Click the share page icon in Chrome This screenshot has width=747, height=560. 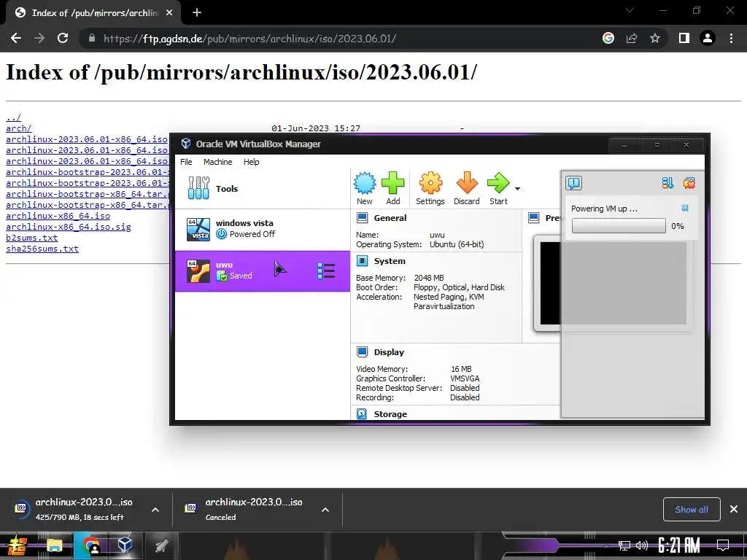pos(632,38)
